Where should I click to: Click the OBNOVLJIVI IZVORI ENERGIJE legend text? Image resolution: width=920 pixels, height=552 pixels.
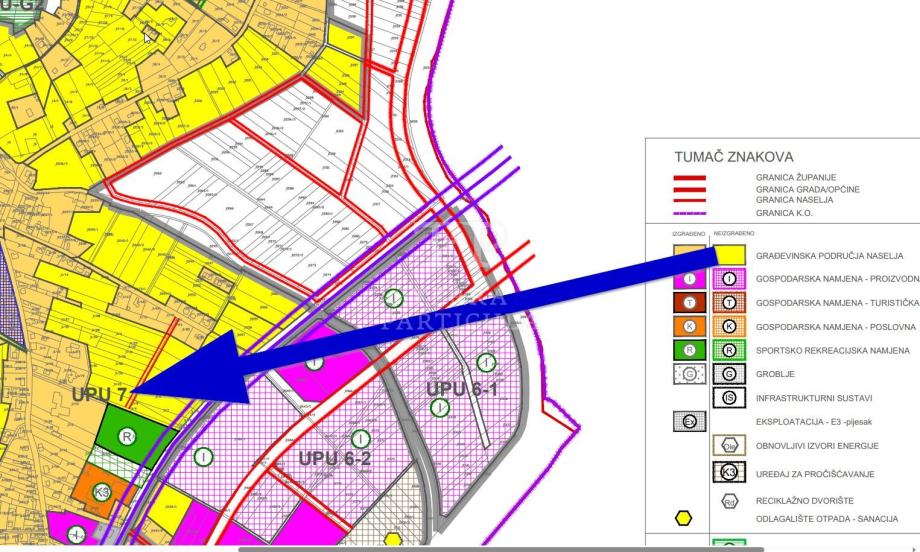[x=817, y=446]
